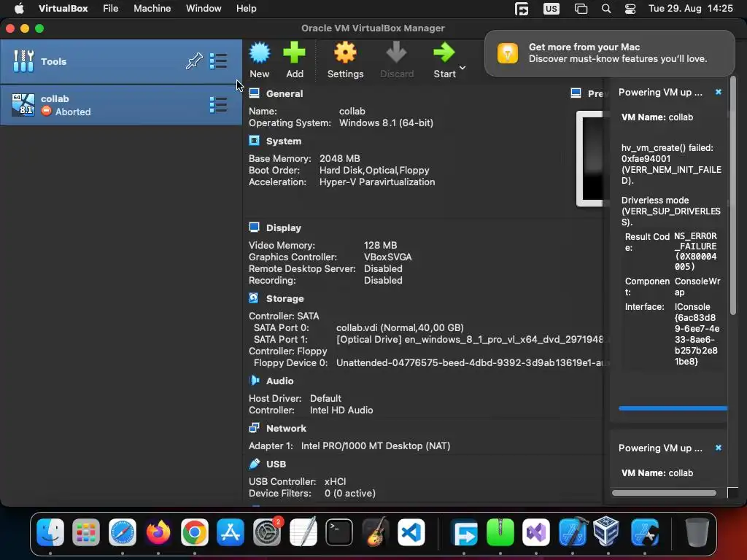Screen dimensions: 747x560
Task: Click the notification panel horizontal scrollbar
Action: [x=664, y=493]
